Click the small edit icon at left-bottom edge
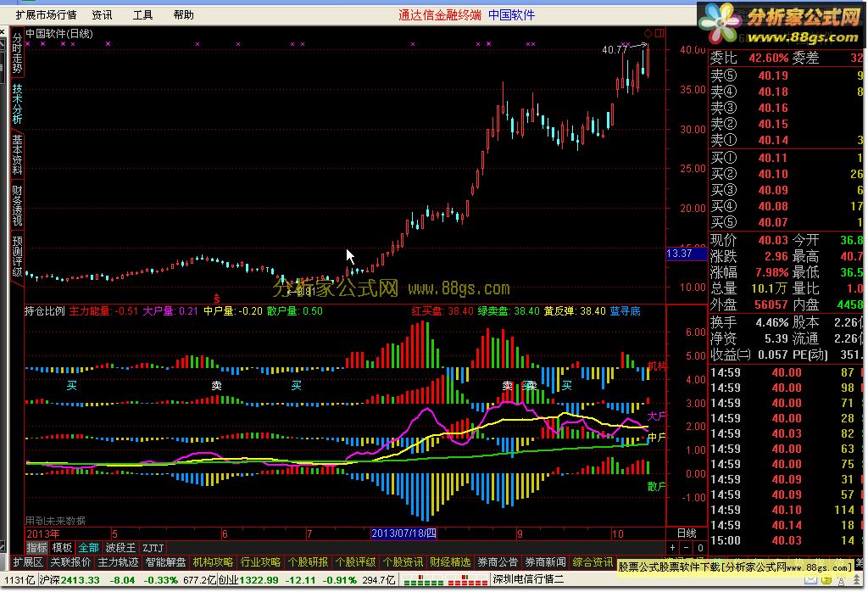This screenshot has width=868, height=592. [3, 546]
